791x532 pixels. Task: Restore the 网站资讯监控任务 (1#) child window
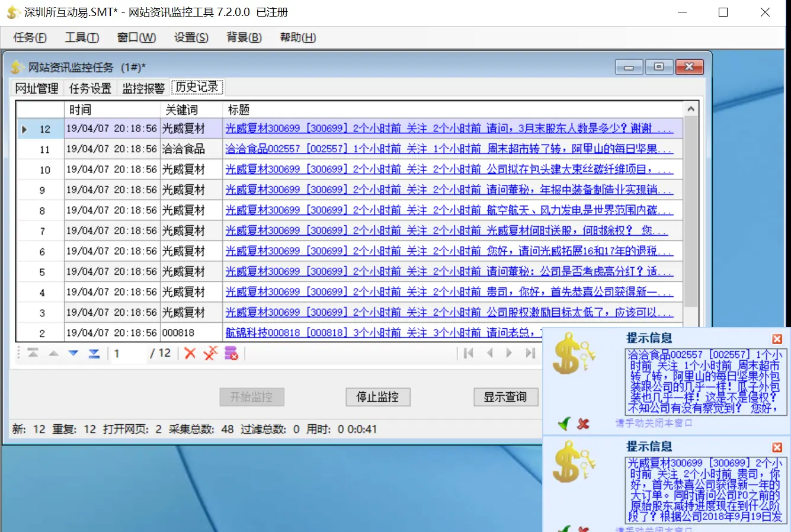658,67
